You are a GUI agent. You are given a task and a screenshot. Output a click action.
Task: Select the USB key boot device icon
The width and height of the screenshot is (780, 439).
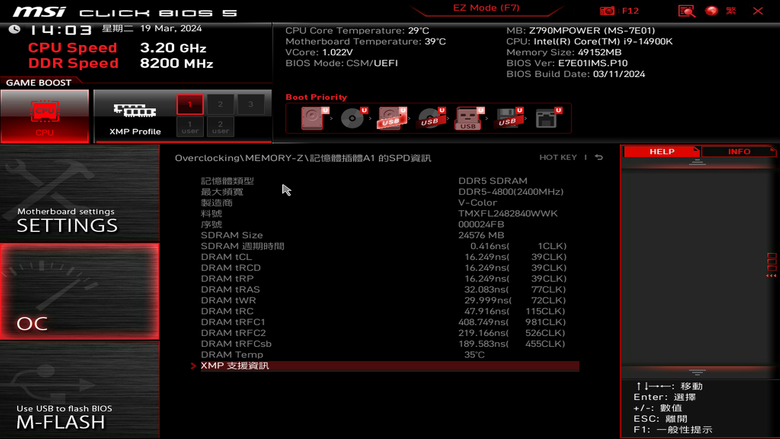469,118
